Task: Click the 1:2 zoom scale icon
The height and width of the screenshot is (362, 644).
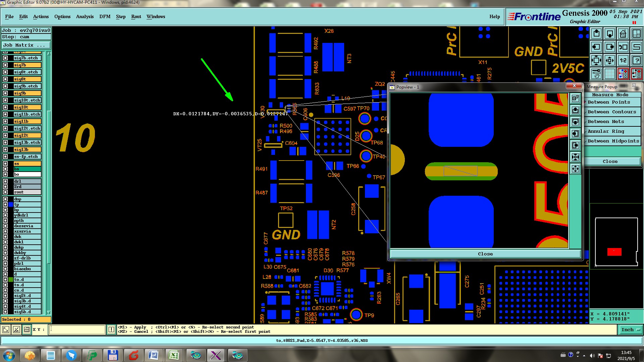Action: point(623,61)
